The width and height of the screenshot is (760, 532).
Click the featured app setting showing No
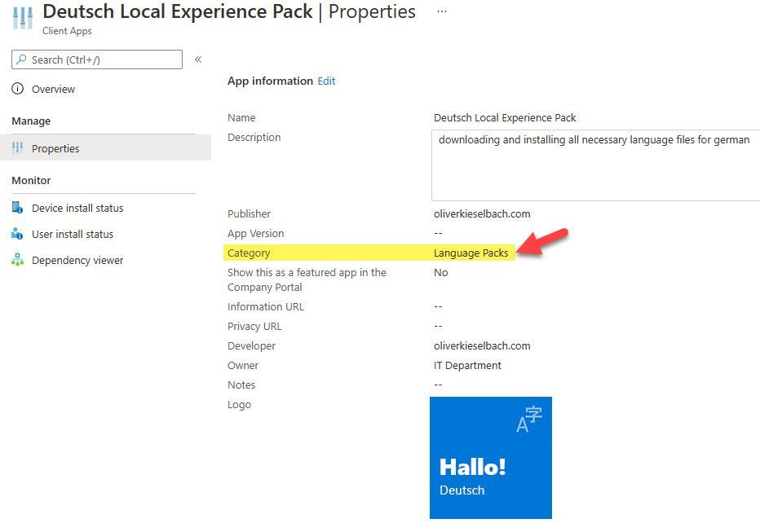[440, 272]
